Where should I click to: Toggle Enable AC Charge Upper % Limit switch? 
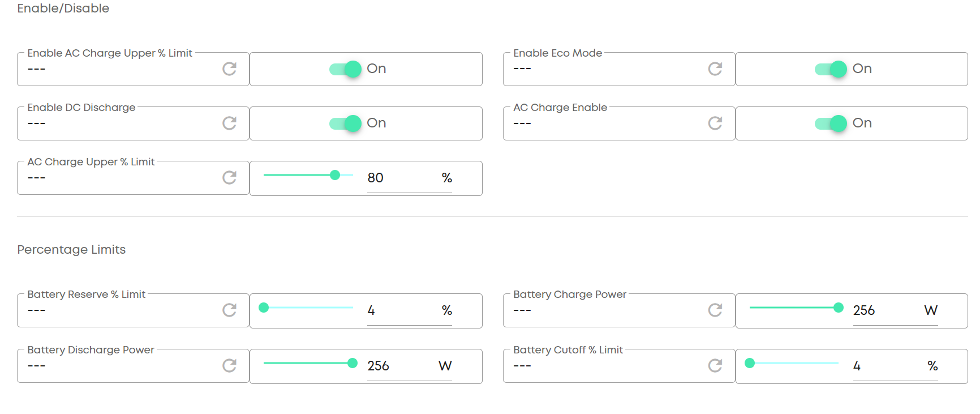tap(346, 69)
